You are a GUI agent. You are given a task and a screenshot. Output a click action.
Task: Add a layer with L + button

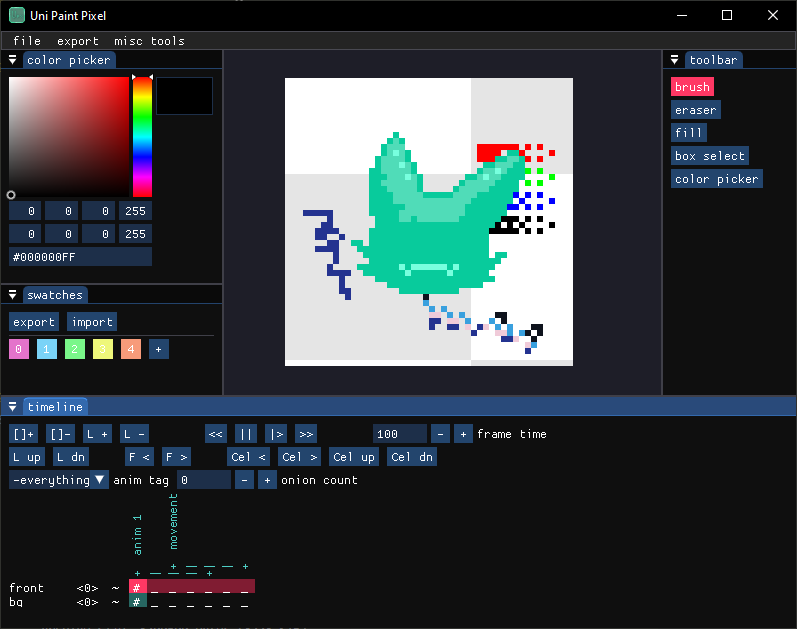[x=98, y=434]
